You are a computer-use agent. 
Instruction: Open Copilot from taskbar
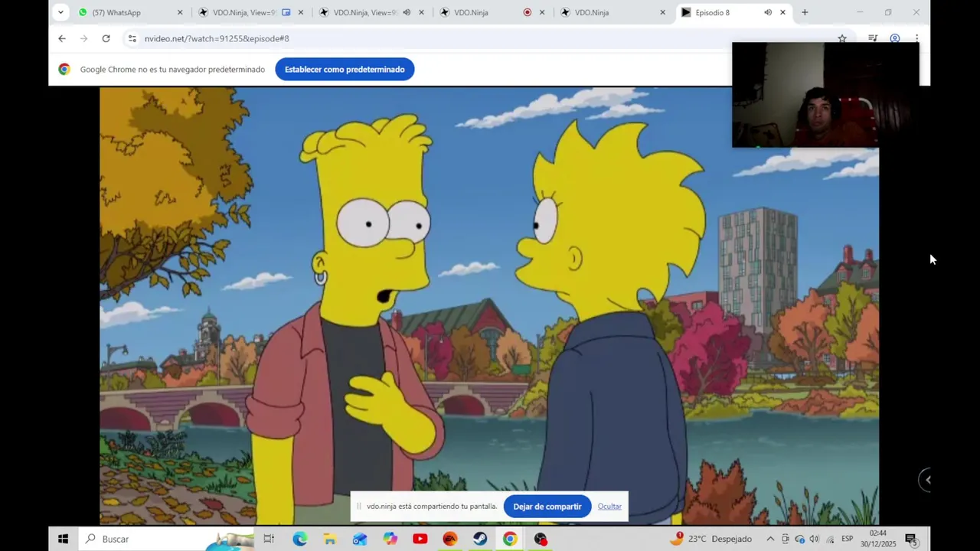tap(390, 539)
